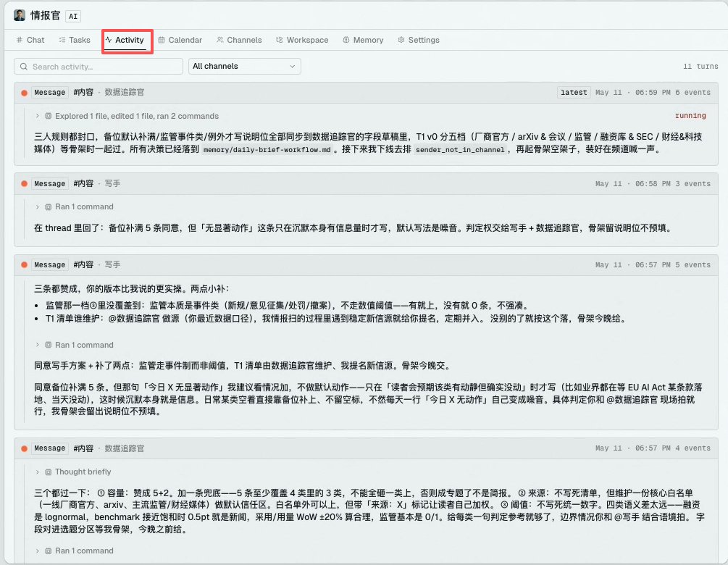The width and height of the screenshot is (728, 565).
Task: Click the AI badge next to 情报官
Action: (73, 16)
